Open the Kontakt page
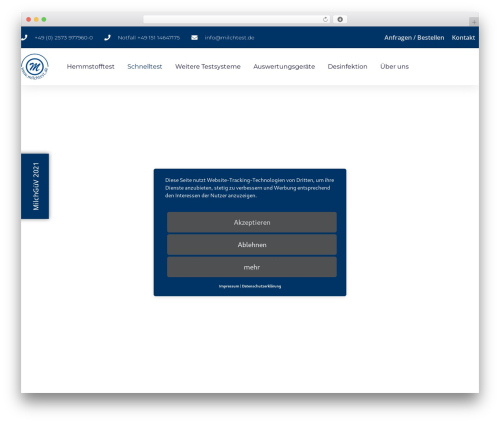 [463, 38]
